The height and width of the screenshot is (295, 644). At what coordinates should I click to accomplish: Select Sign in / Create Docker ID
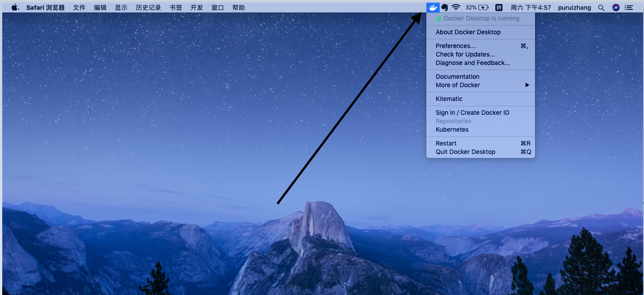point(472,113)
